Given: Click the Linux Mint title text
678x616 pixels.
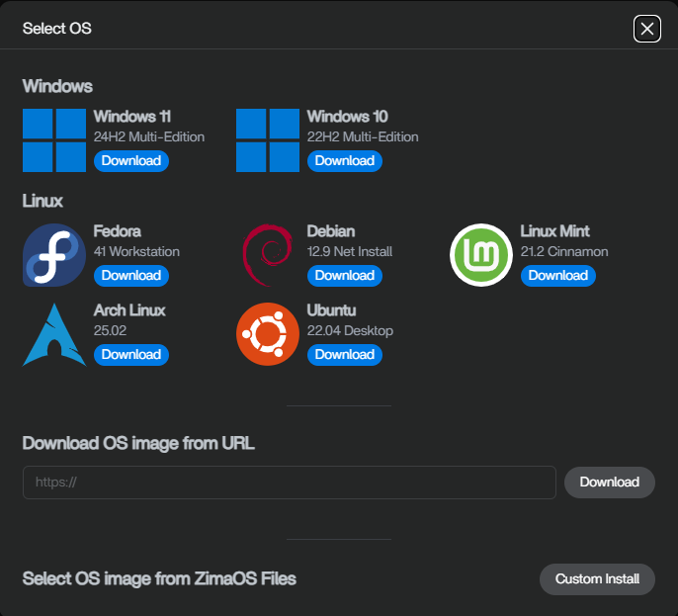Looking at the screenshot, I should pos(554,231).
